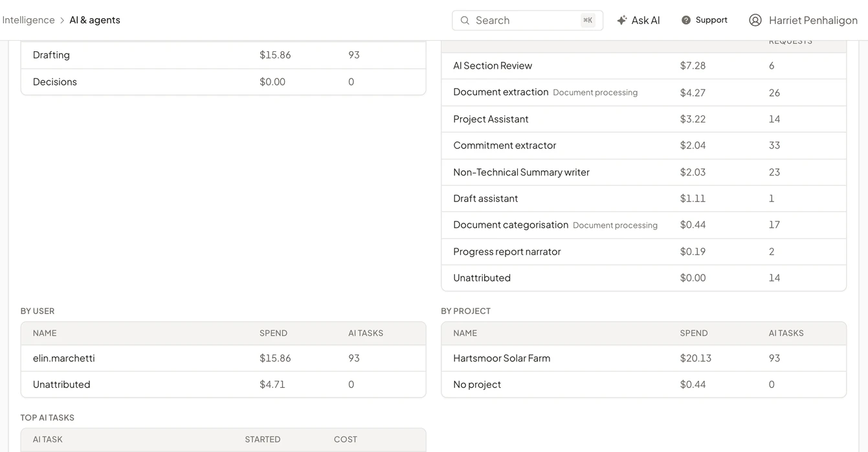Click the Document categorisation row
868x452 pixels.
pyautogui.click(x=643, y=225)
